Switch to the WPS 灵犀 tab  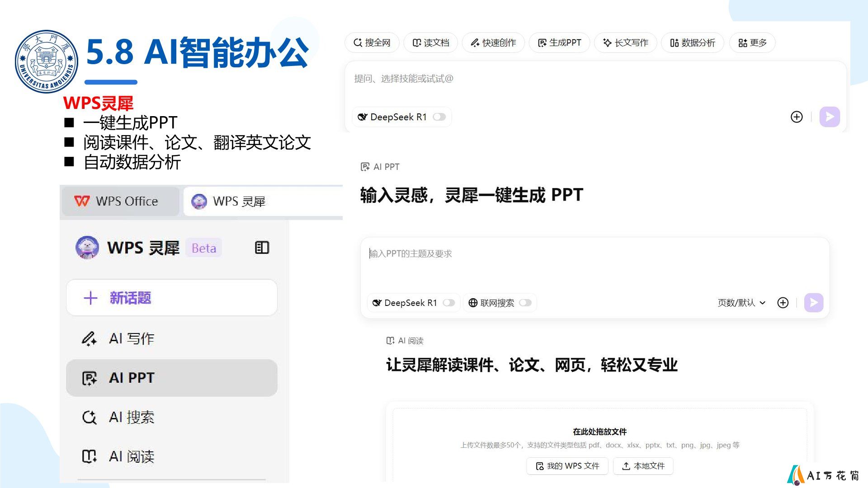263,202
